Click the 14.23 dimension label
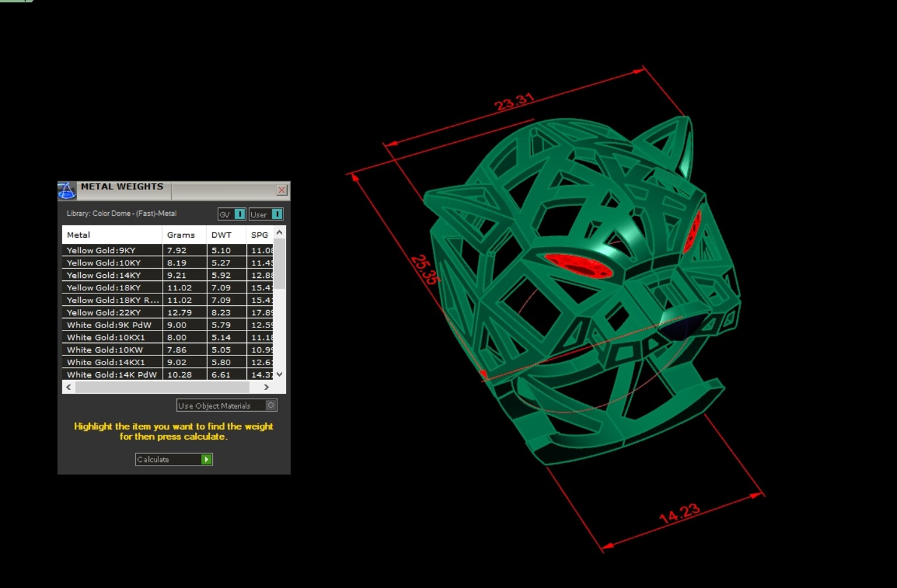Screen dimensions: 897x588 pos(679,513)
